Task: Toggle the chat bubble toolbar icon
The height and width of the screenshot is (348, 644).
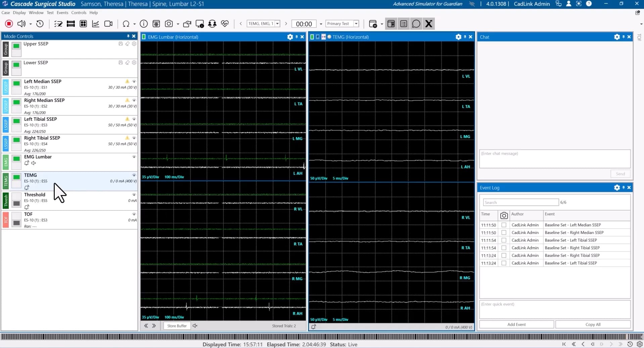Action: tap(416, 24)
